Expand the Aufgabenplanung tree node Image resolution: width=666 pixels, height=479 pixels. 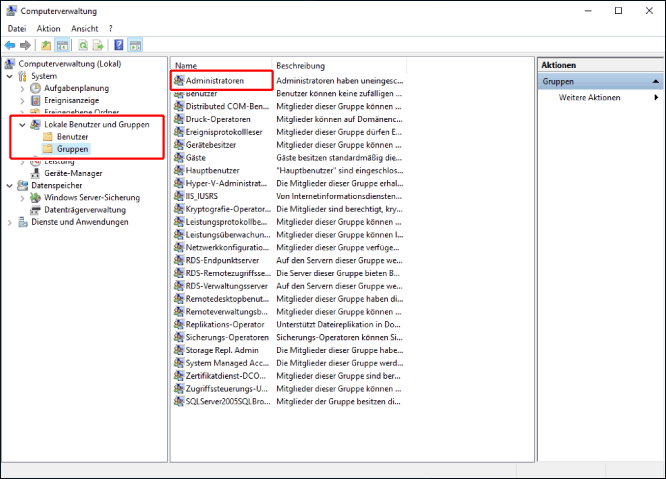pos(22,88)
